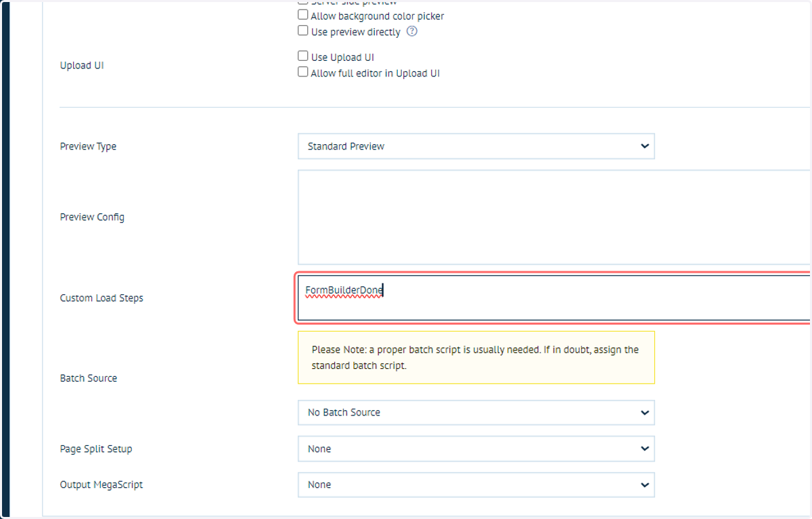Click the Batch Source label
812x519 pixels.
click(x=89, y=378)
